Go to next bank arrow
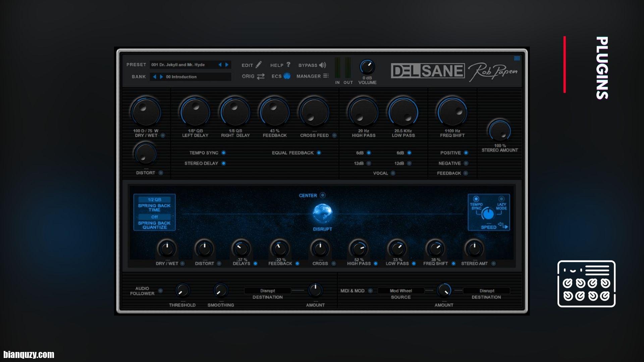 (161, 77)
